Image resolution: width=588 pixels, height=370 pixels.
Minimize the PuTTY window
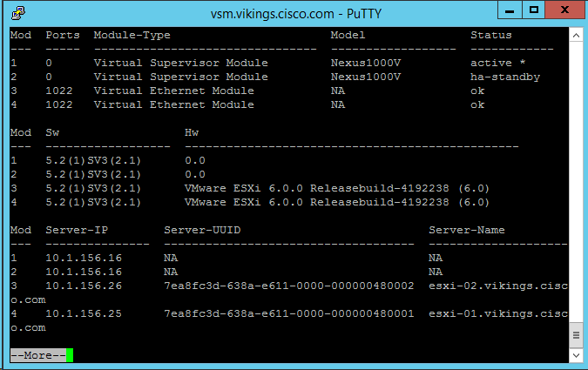click(510, 10)
